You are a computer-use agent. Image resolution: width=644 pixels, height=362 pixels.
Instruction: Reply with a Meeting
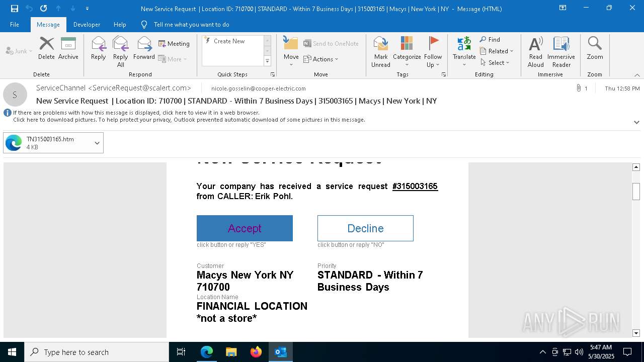[174, 44]
